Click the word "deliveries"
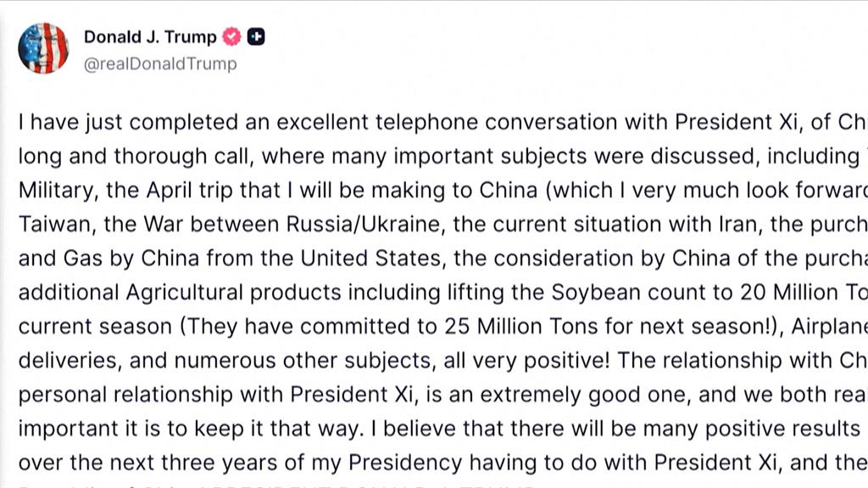Image resolution: width=868 pixels, height=488 pixels. (69, 360)
